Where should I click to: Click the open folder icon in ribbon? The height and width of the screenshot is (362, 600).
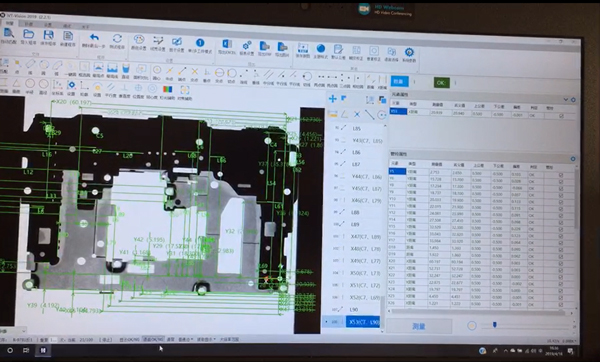tap(29, 34)
